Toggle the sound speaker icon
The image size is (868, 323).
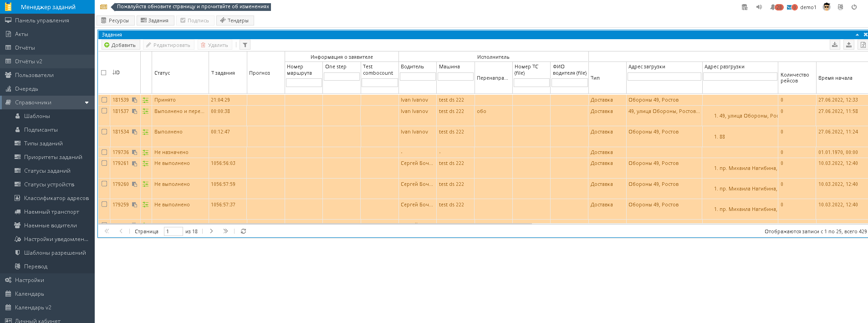click(759, 7)
